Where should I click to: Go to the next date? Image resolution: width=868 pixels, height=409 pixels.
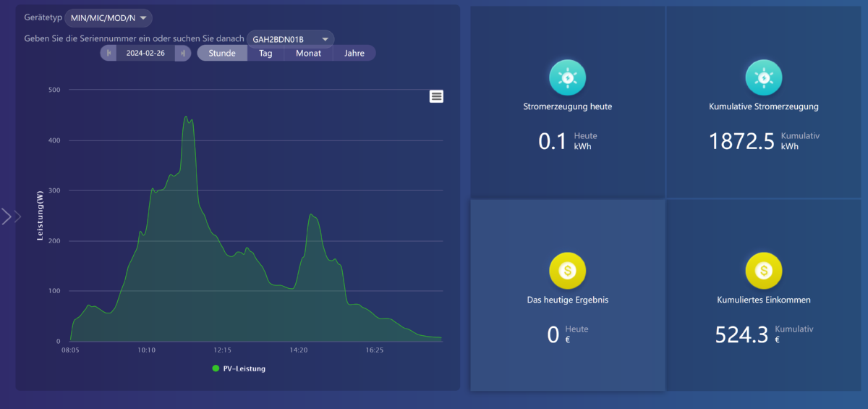click(184, 53)
